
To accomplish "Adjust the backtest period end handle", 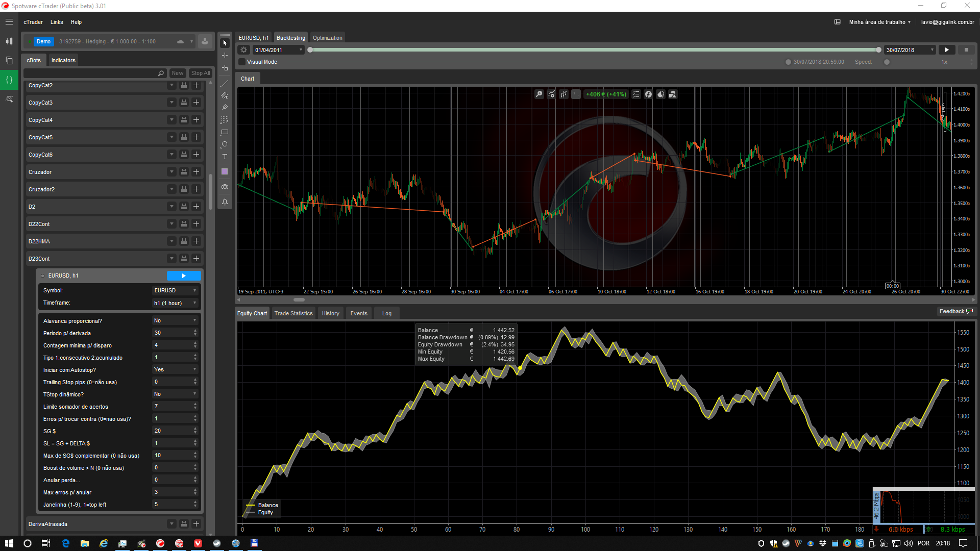I will (878, 50).
